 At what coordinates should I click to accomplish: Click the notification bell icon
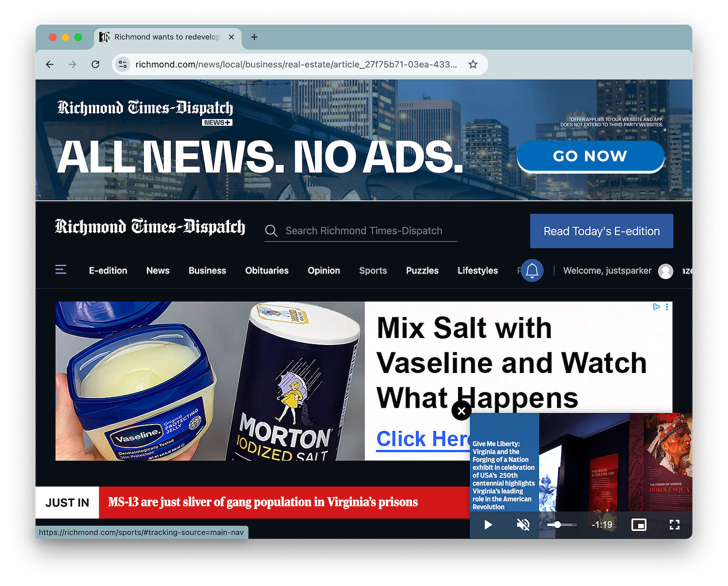532,270
